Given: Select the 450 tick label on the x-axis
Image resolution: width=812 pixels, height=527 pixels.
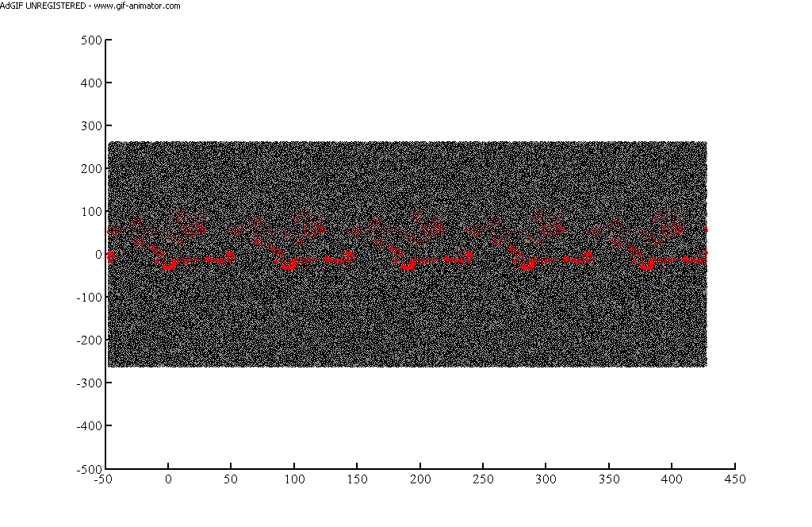Looking at the screenshot, I should coord(734,479).
